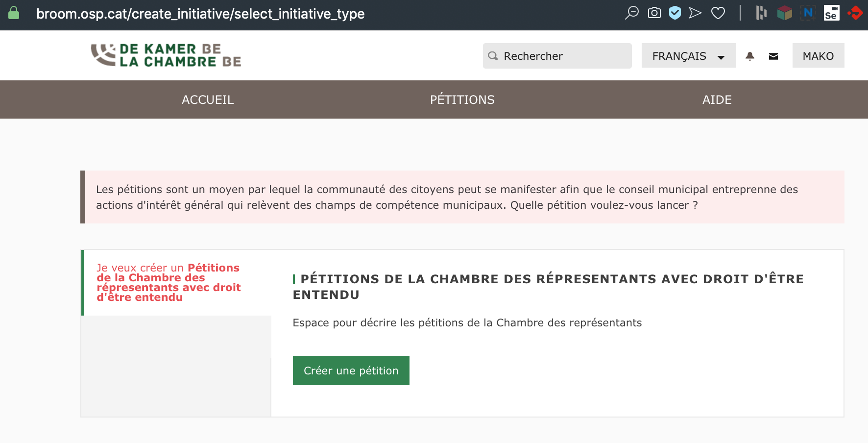This screenshot has height=443, width=868.
Task: Select the 'Je veux créer un Pétitions' tab
Action: (169, 282)
